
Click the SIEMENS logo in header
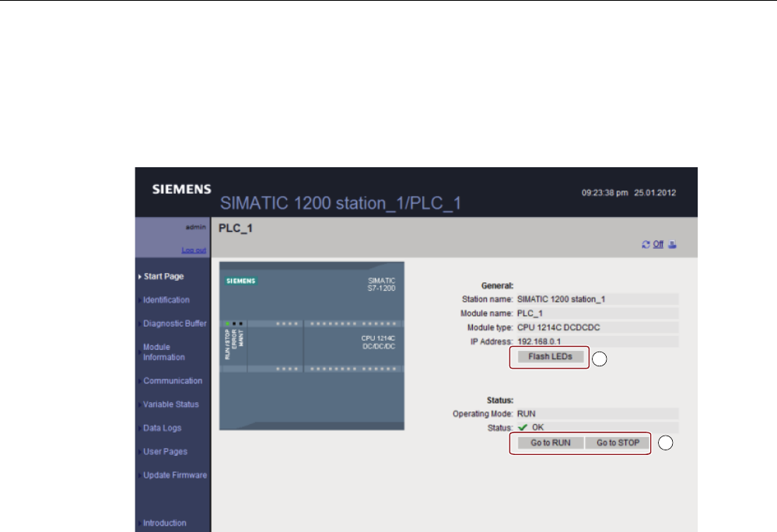181,189
